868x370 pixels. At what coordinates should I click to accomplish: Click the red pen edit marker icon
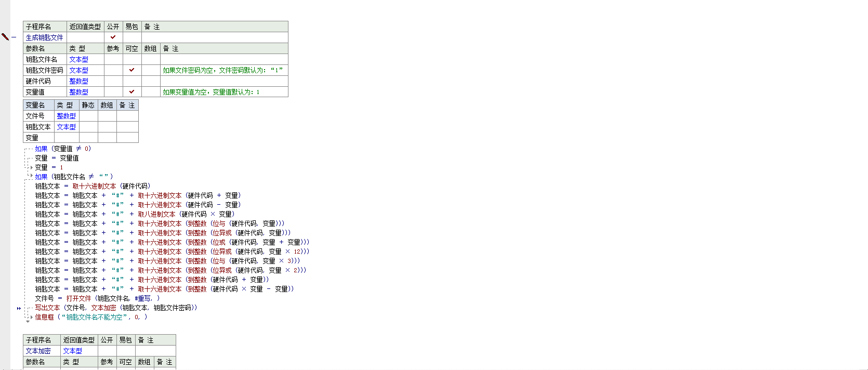(5, 37)
